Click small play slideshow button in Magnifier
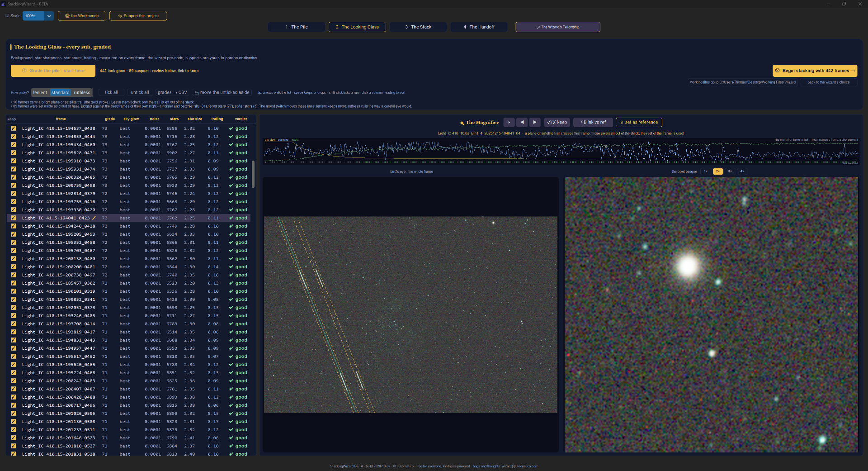Screen dimensions: 868x471 pyautogui.click(x=509, y=122)
